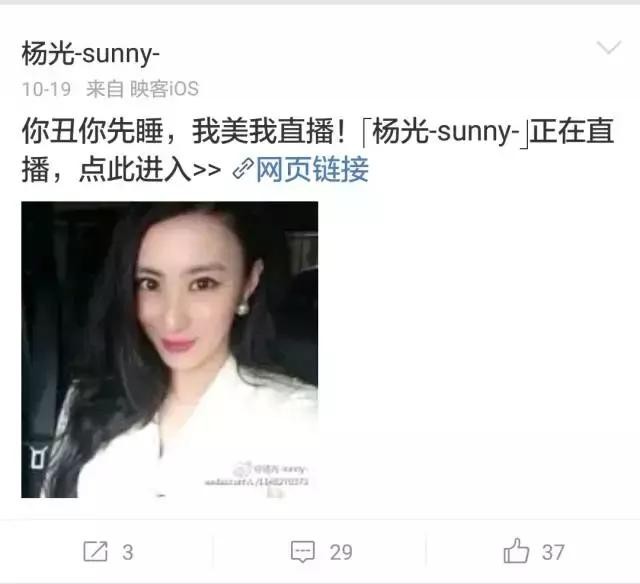Like the post with thumbs-up icon
640x584 pixels.
(x=516, y=551)
